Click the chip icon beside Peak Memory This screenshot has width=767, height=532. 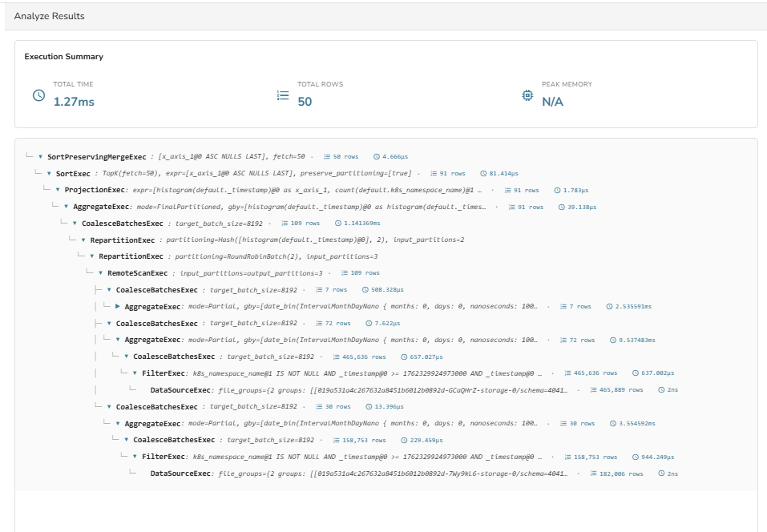tap(527, 95)
